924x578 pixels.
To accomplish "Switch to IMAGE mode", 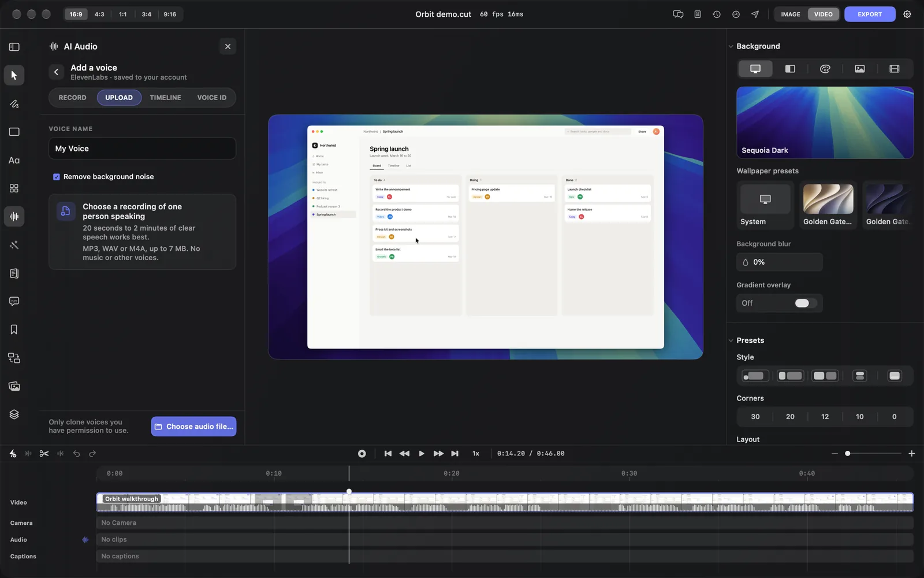I will point(791,14).
